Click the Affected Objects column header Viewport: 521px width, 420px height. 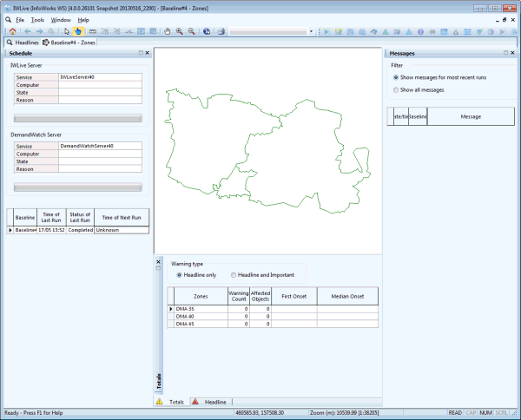point(260,296)
